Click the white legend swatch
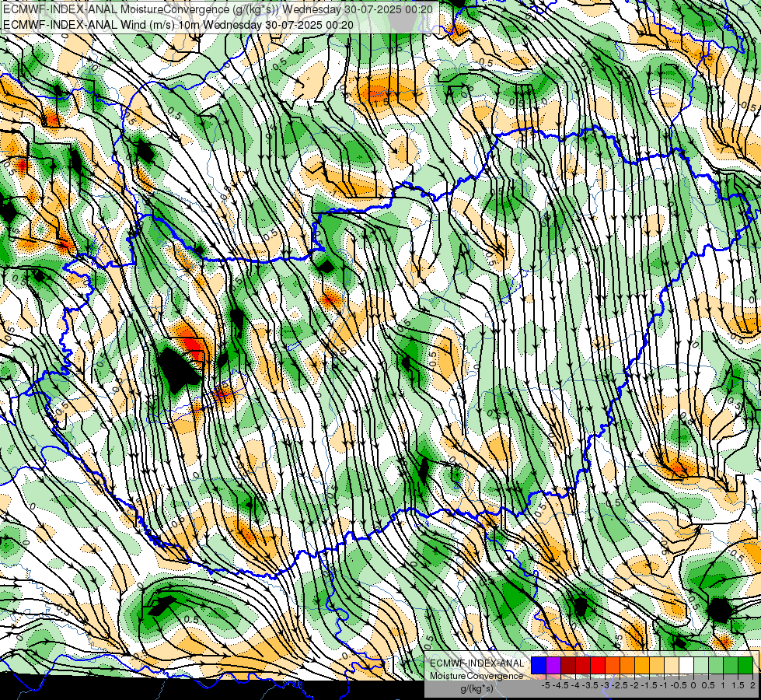This screenshot has height=700, width=761. pos(686,665)
